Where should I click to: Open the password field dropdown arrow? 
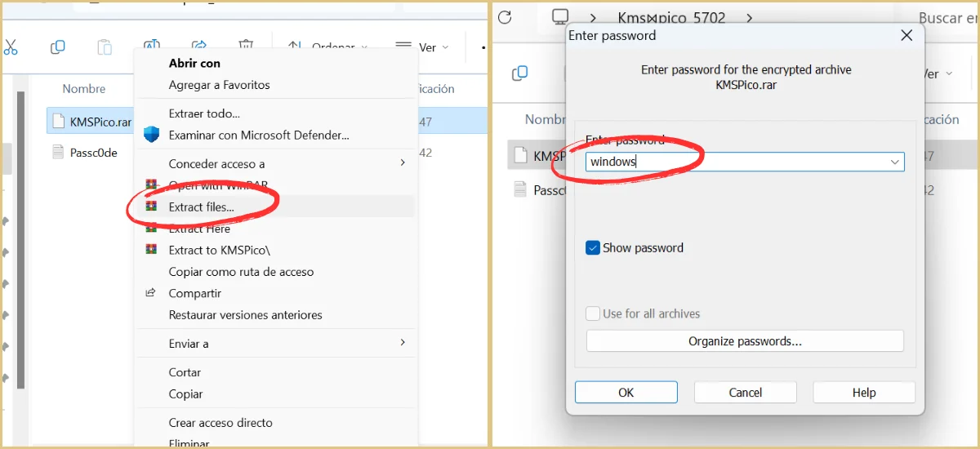(894, 162)
